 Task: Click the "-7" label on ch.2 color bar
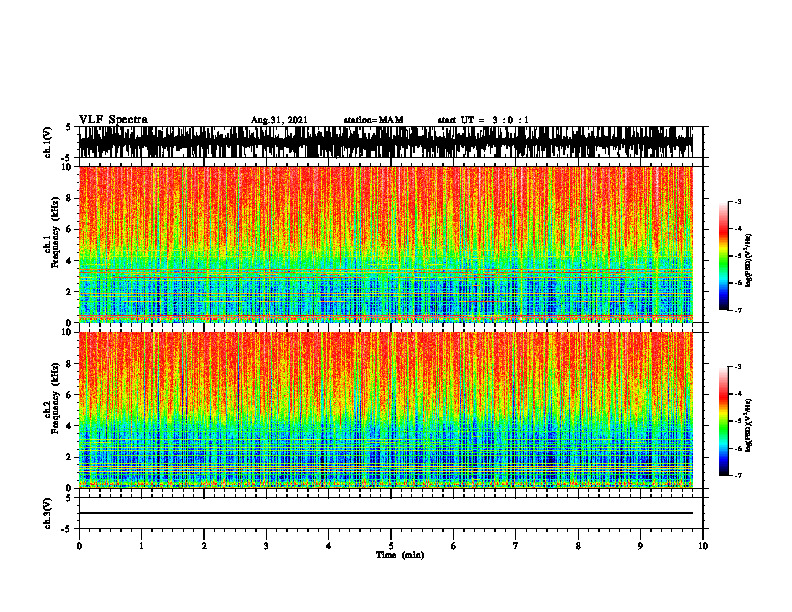738,475
